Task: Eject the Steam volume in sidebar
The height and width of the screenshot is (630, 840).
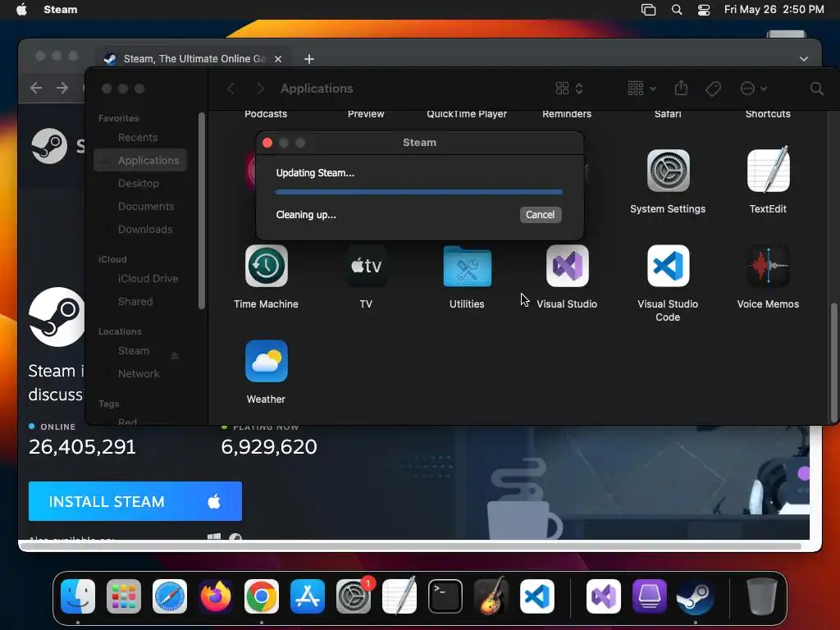Action: pos(174,356)
